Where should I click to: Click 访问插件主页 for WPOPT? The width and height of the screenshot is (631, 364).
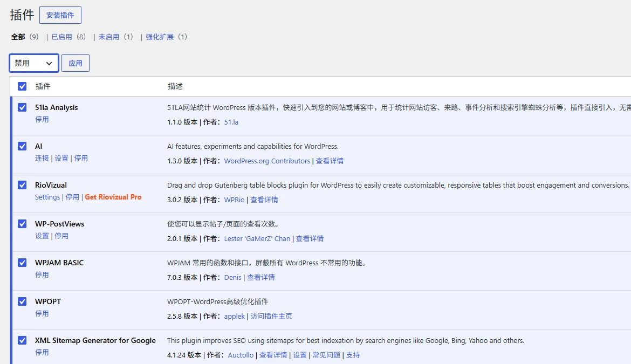(x=271, y=316)
